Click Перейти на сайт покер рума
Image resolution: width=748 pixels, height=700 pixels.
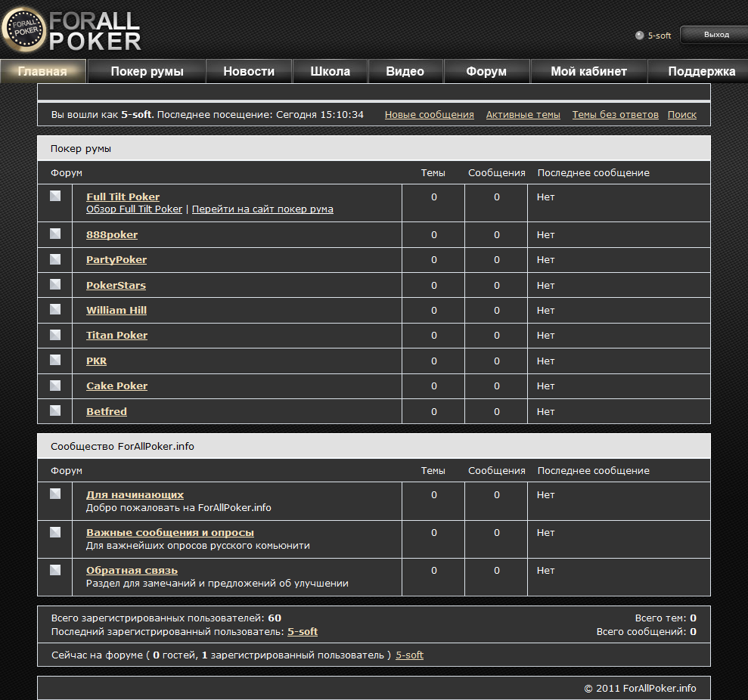262,209
